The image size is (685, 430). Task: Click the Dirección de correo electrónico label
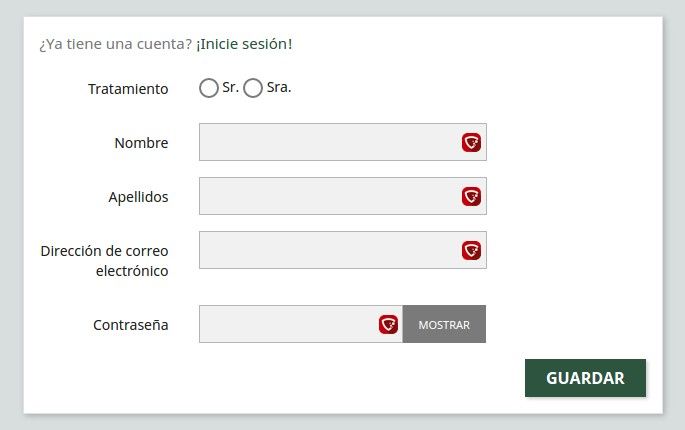[x=104, y=261]
